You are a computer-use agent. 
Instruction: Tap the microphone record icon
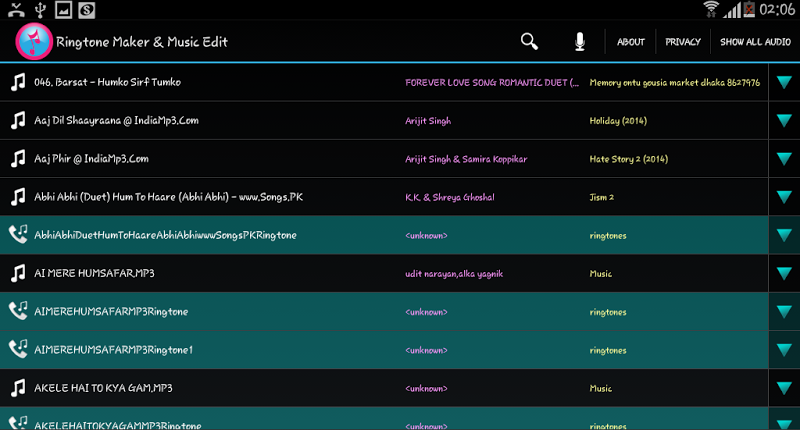pos(580,42)
